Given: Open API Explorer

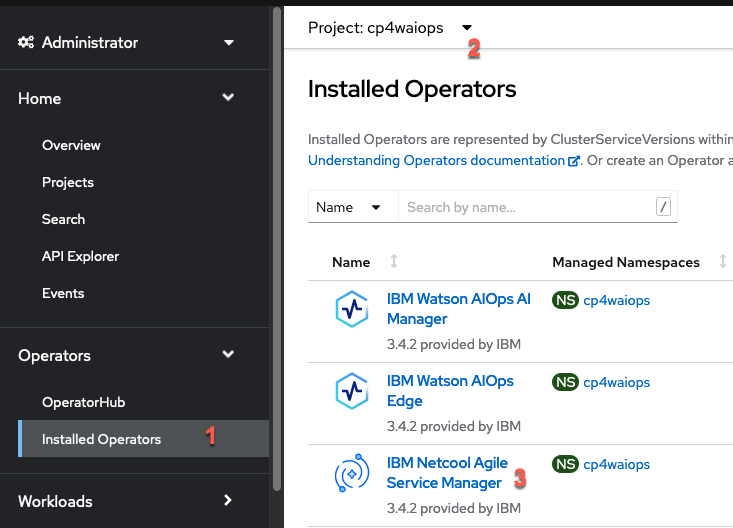Looking at the screenshot, I should click(80, 256).
